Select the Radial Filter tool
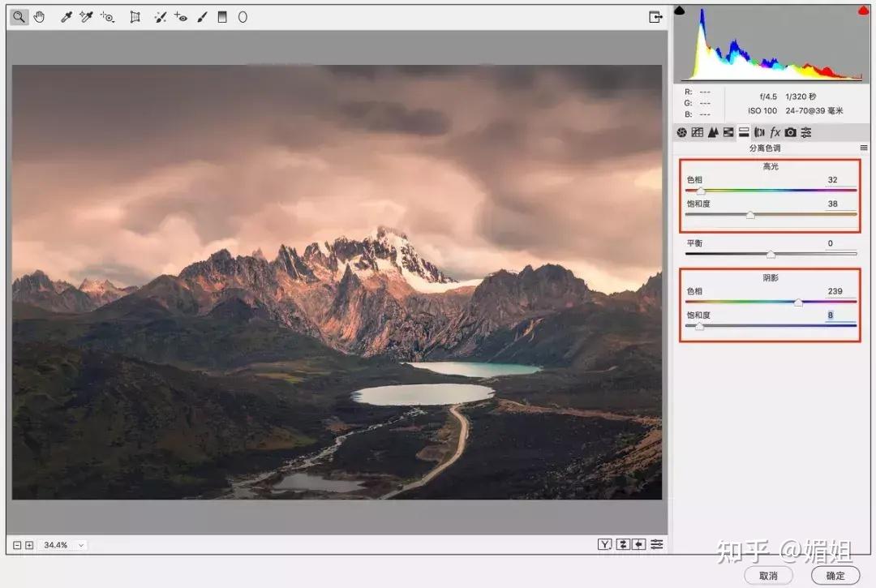 (243, 17)
